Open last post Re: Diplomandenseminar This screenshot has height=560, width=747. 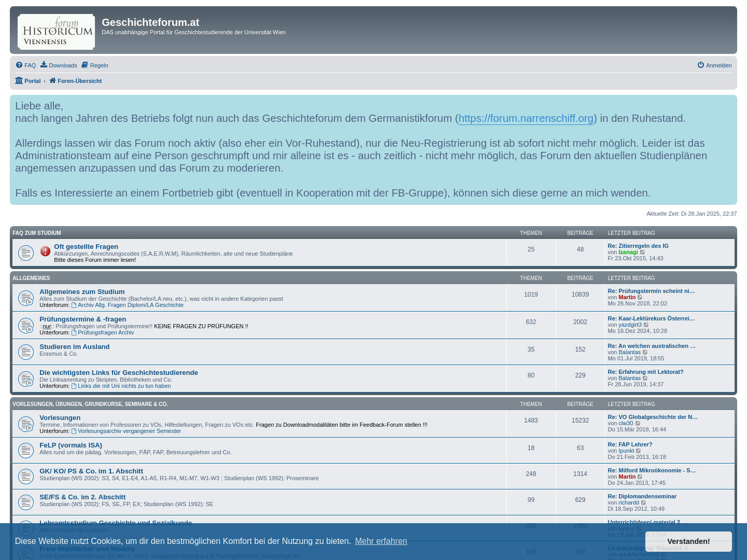[642, 496]
